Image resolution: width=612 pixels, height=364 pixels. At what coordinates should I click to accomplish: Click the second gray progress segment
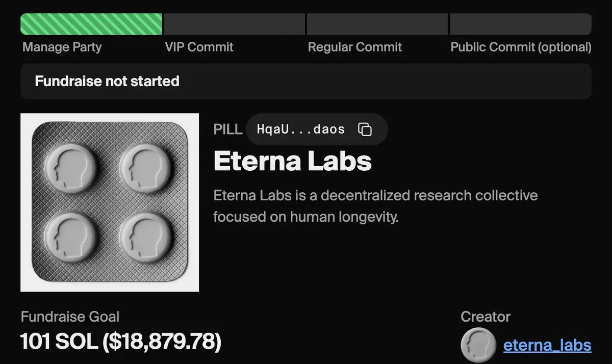[x=234, y=24]
